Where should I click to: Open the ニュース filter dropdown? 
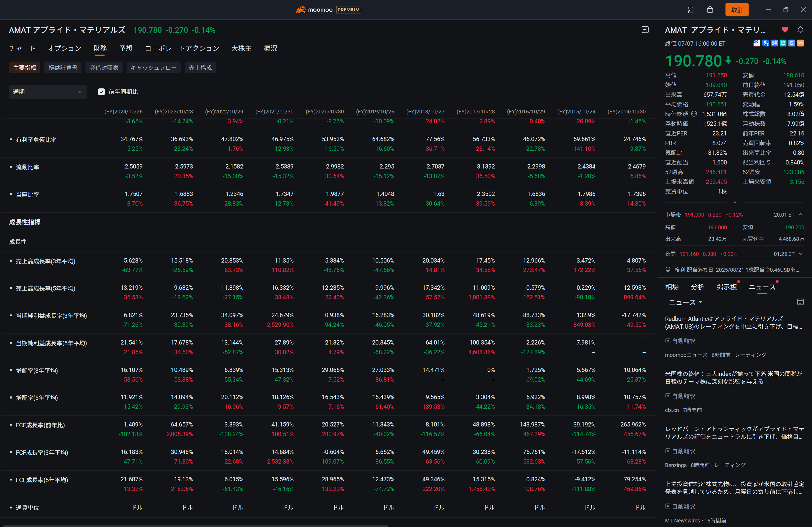click(685, 302)
